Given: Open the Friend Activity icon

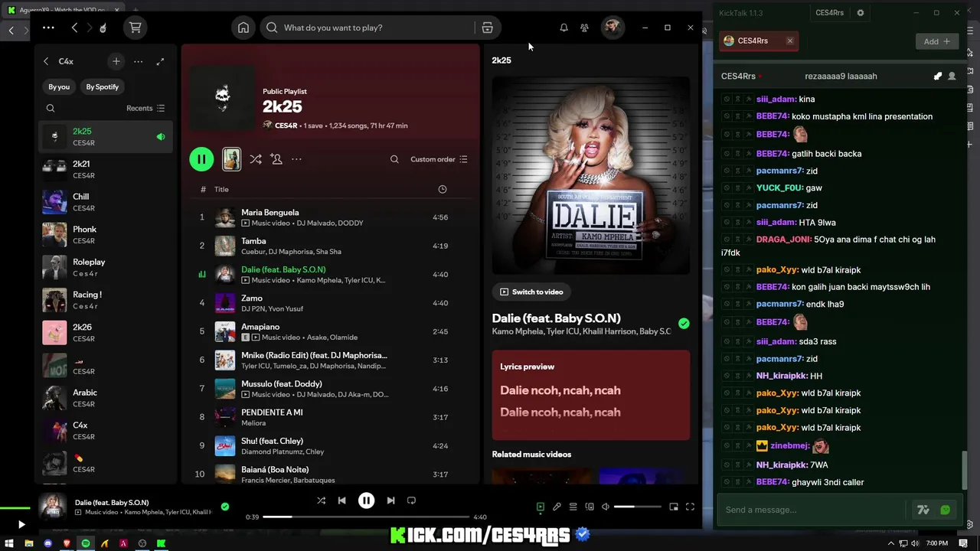Looking at the screenshot, I should (584, 28).
